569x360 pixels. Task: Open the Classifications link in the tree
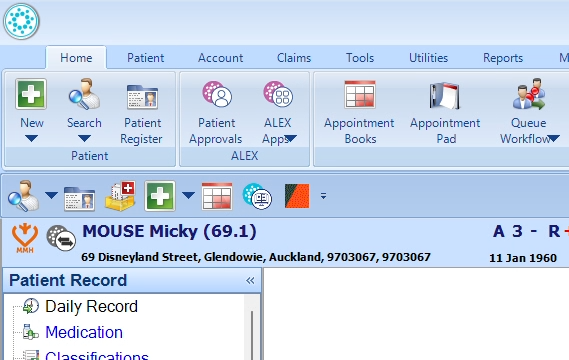click(97, 356)
